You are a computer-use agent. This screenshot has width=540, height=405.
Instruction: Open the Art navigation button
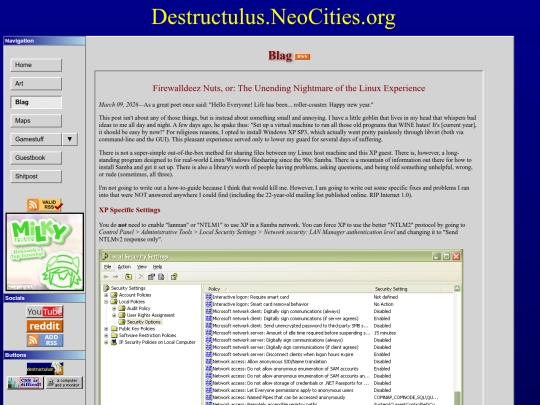pos(36,83)
